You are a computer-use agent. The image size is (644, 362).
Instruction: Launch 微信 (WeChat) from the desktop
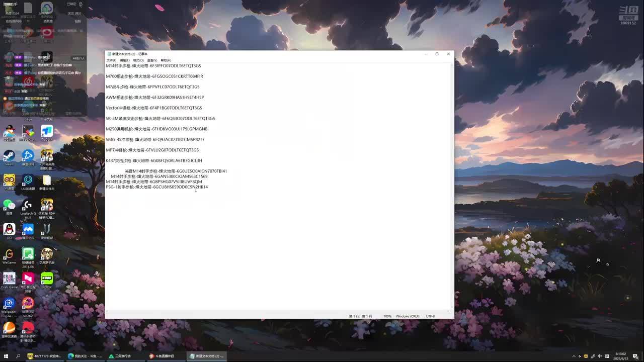point(9,207)
